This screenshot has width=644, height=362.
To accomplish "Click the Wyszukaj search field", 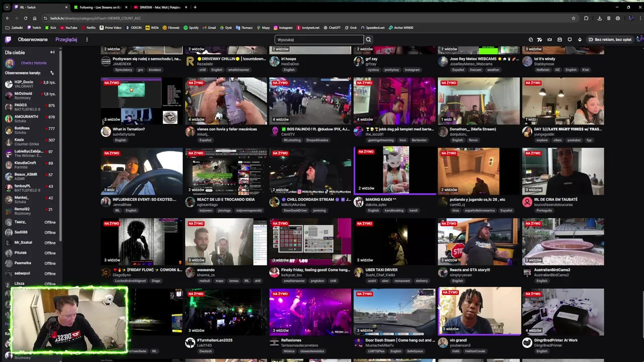I will click(319, 40).
